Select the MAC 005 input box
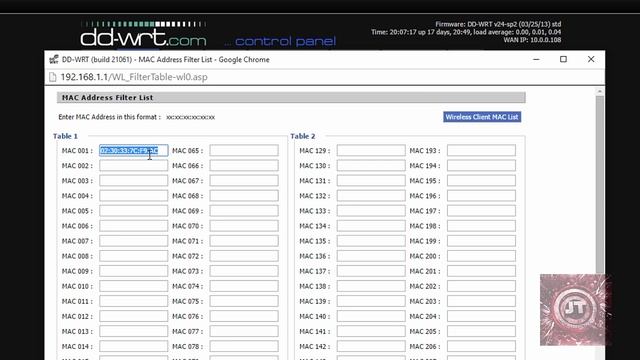 pos(133,211)
